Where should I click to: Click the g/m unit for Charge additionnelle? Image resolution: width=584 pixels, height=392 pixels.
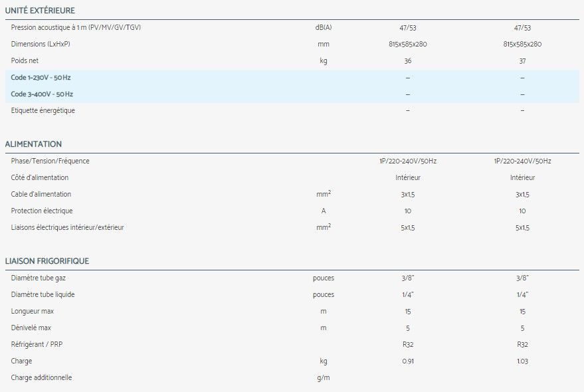pos(324,378)
